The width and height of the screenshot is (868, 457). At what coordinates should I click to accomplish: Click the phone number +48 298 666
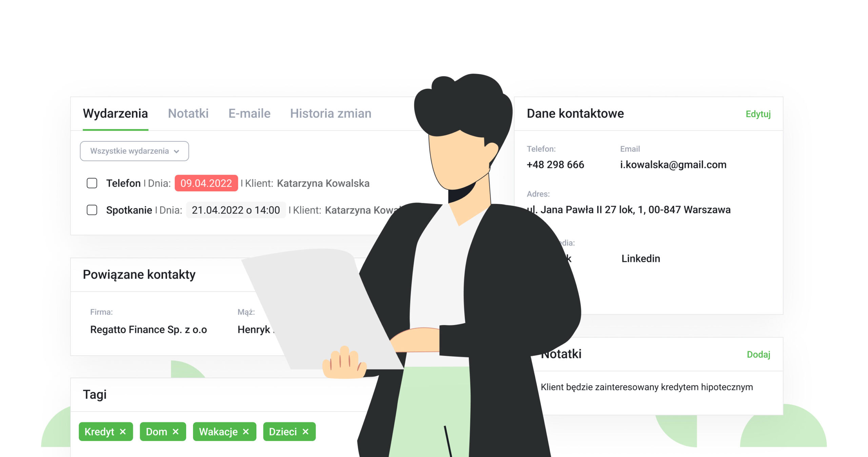coord(555,165)
